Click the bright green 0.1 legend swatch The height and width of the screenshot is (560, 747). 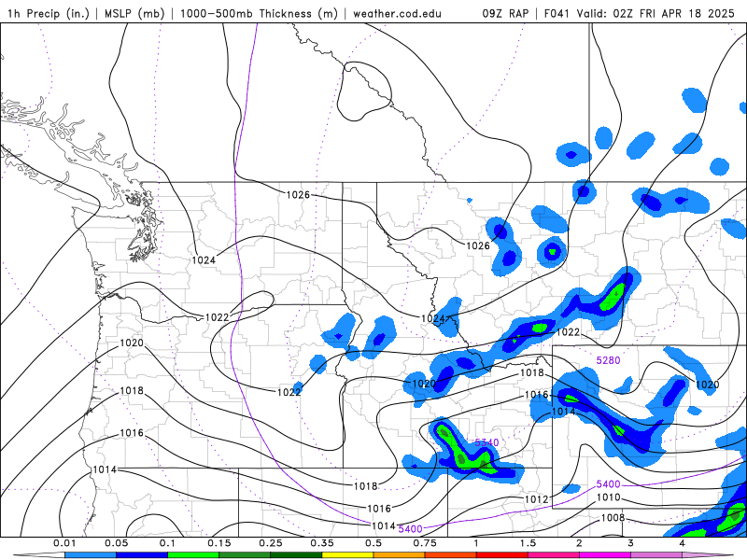click(x=193, y=555)
